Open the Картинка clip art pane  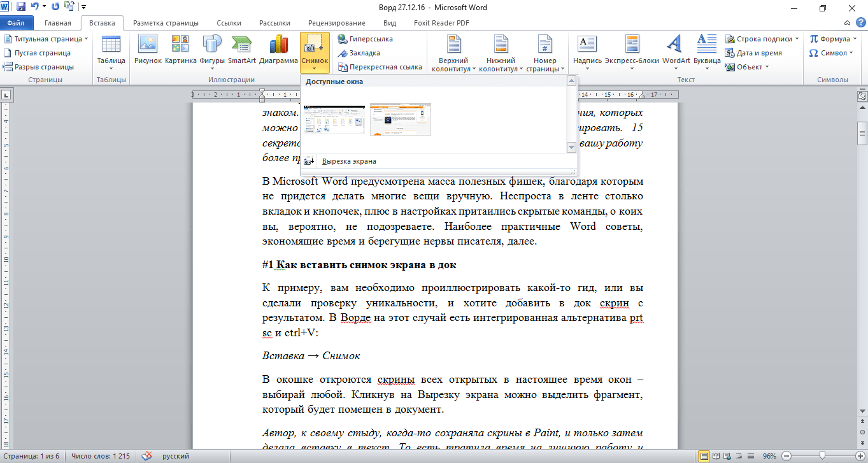click(180, 51)
